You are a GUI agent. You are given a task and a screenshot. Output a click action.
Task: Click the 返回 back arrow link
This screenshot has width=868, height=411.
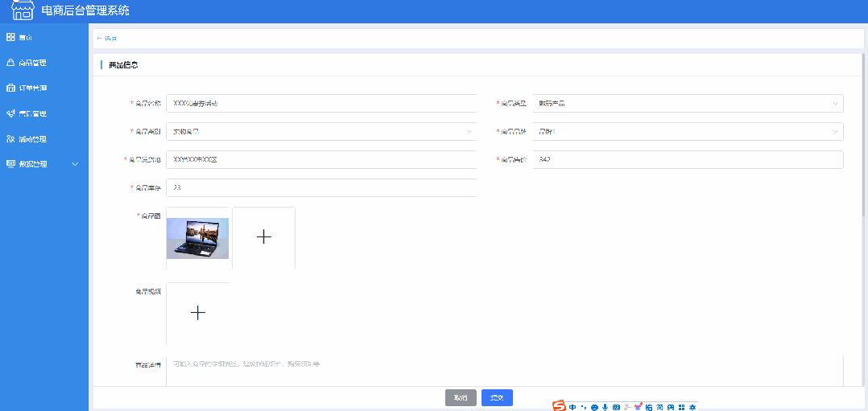(106, 38)
